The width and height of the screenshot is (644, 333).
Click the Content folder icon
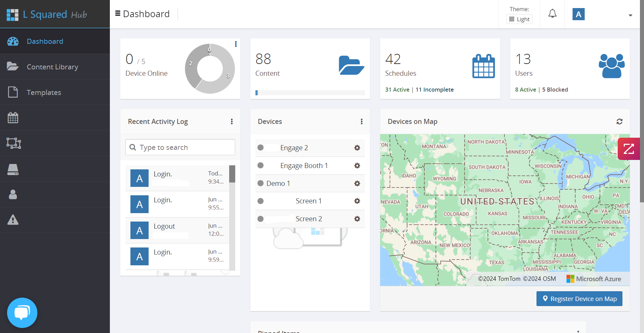click(351, 65)
